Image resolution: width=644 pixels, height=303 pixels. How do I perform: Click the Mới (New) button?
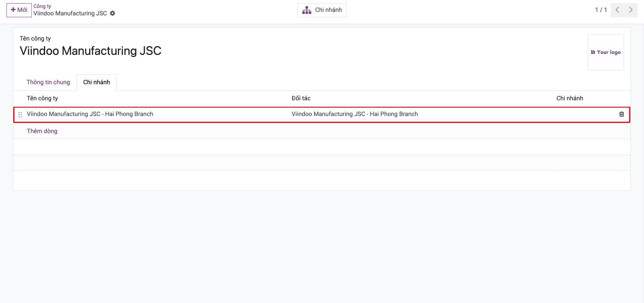tap(19, 10)
